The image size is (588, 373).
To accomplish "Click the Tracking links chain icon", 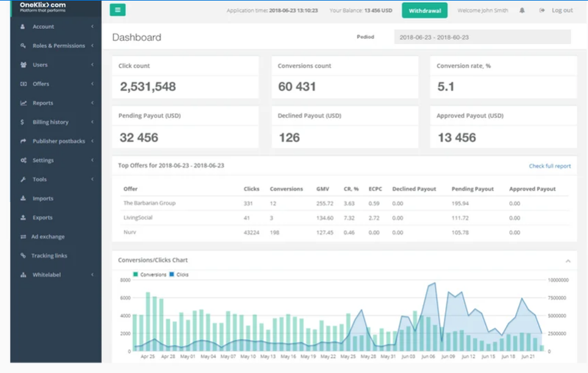I will click(24, 255).
